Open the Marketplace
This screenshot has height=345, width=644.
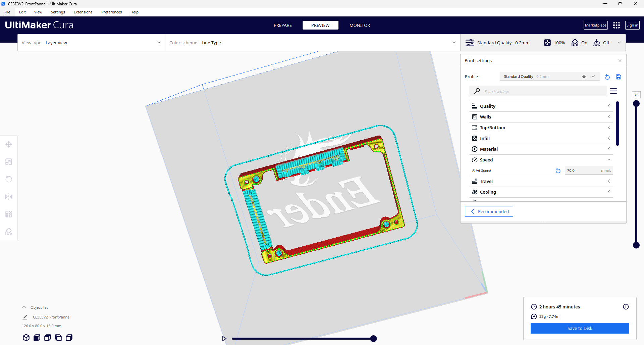tap(596, 25)
